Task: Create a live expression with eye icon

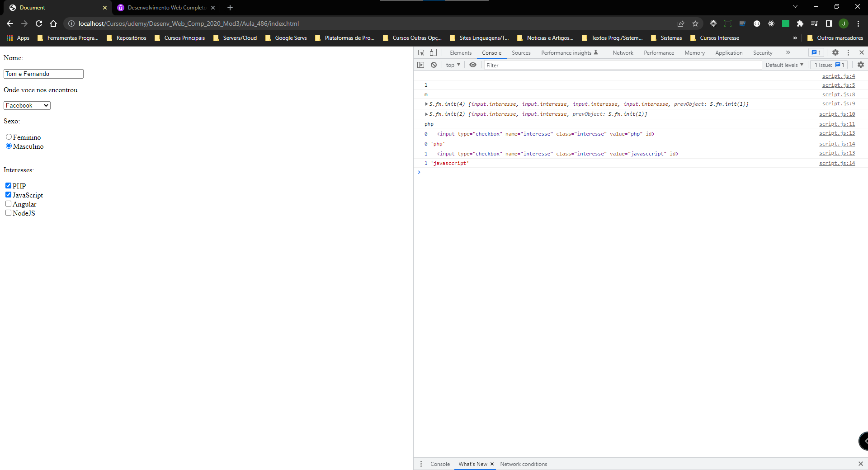Action: click(x=473, y=65)
